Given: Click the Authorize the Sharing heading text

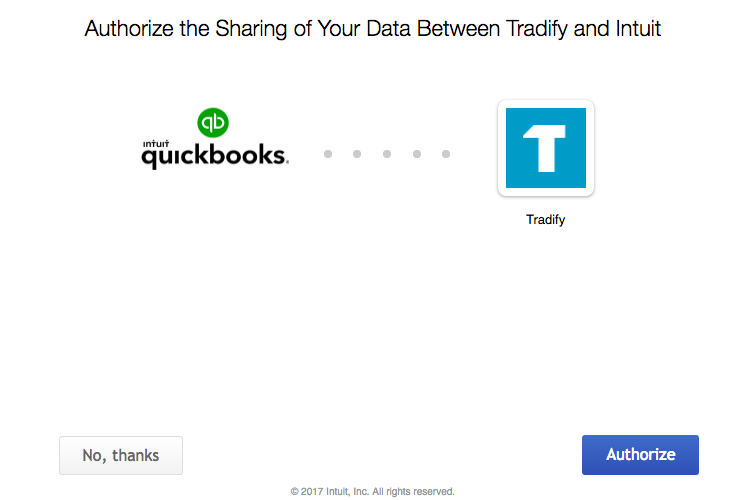Looking at the screenshot, I should 372,29.
